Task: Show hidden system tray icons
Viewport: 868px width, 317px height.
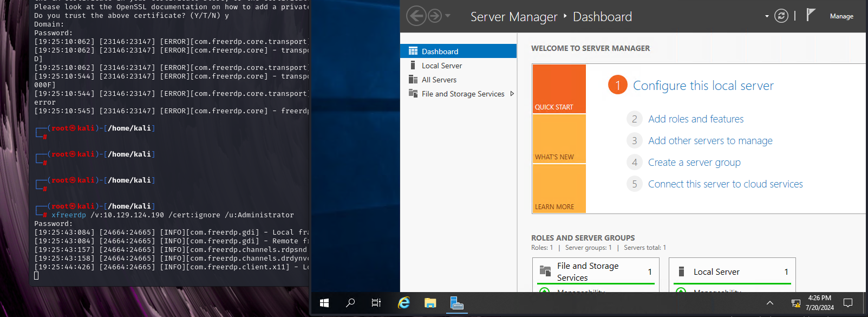Action: point(769,303)
